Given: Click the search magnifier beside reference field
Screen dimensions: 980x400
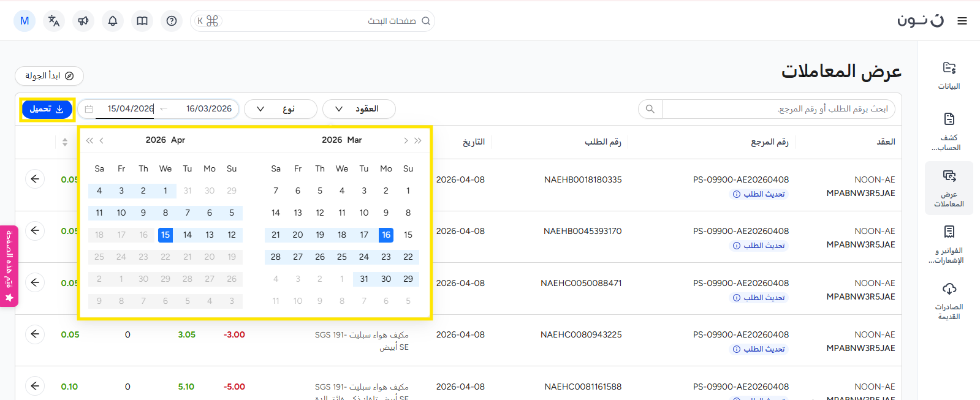Looking at the screenshot, I should [x=650, y=109].
